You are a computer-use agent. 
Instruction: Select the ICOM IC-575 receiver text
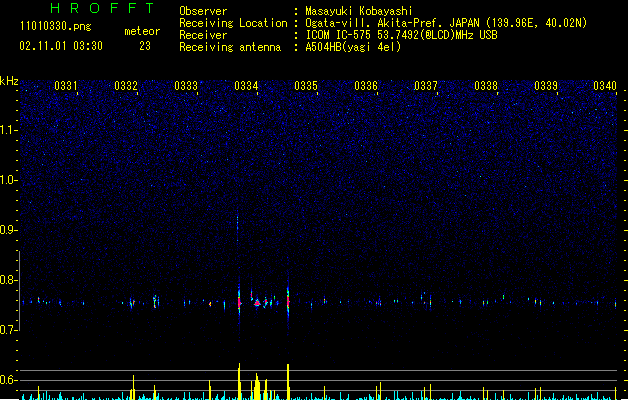click(x=401, y=35)
